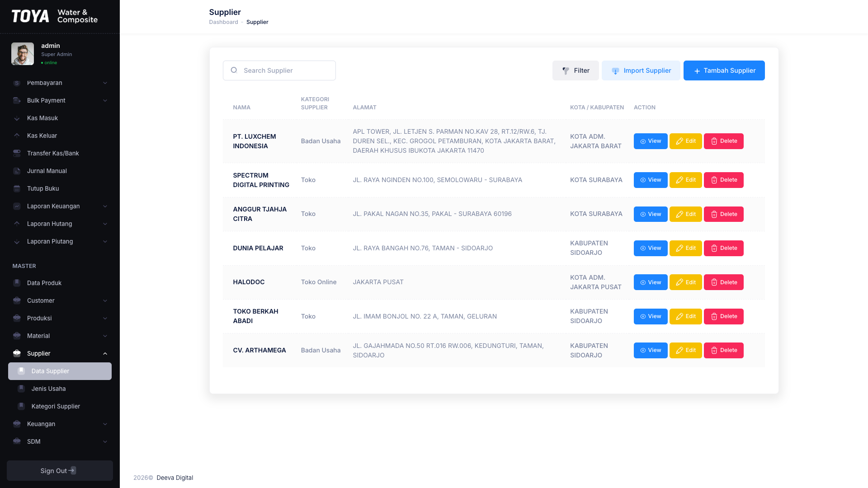Collapse the Supplier menu chevron
The height and width of the screenshot is (488, 868).
click(x=105, y=353)
